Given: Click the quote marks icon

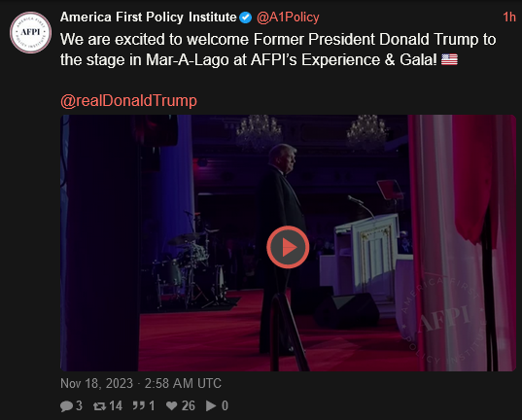Looking at the screenshot, I should pyautogui.click(x=138, y=405).
